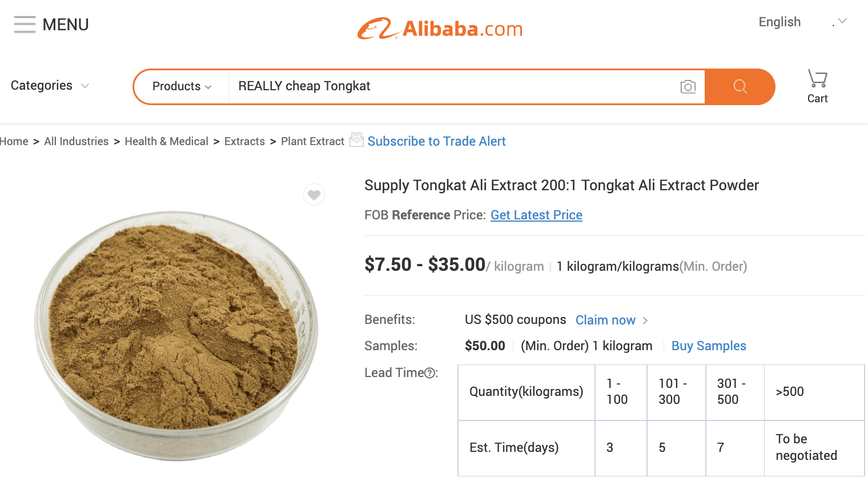Viewport: 868px width, 481px height.
Task: Navigate to Plant Extract breadcrumb
Action: tap(312, 141)
